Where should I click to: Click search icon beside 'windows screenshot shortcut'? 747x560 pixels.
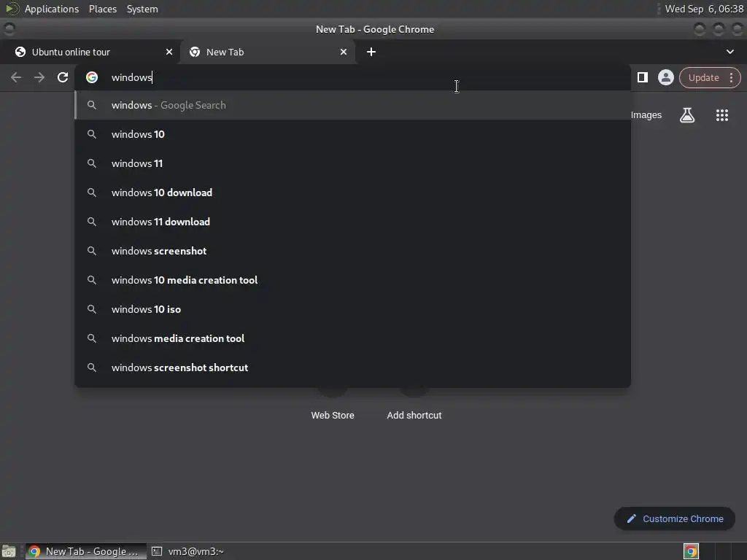(92, 367)
